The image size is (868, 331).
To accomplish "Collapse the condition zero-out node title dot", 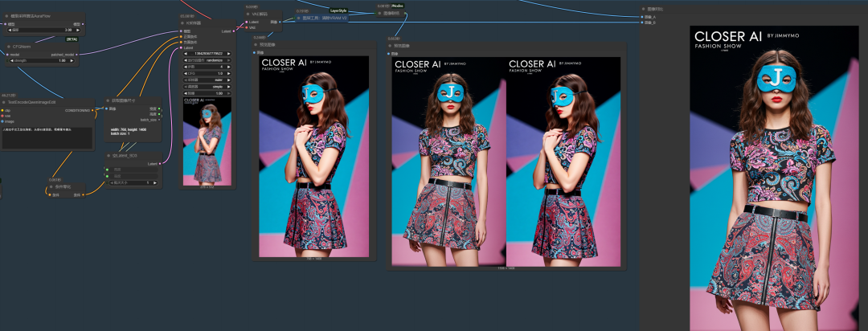I will coord(49,187).
